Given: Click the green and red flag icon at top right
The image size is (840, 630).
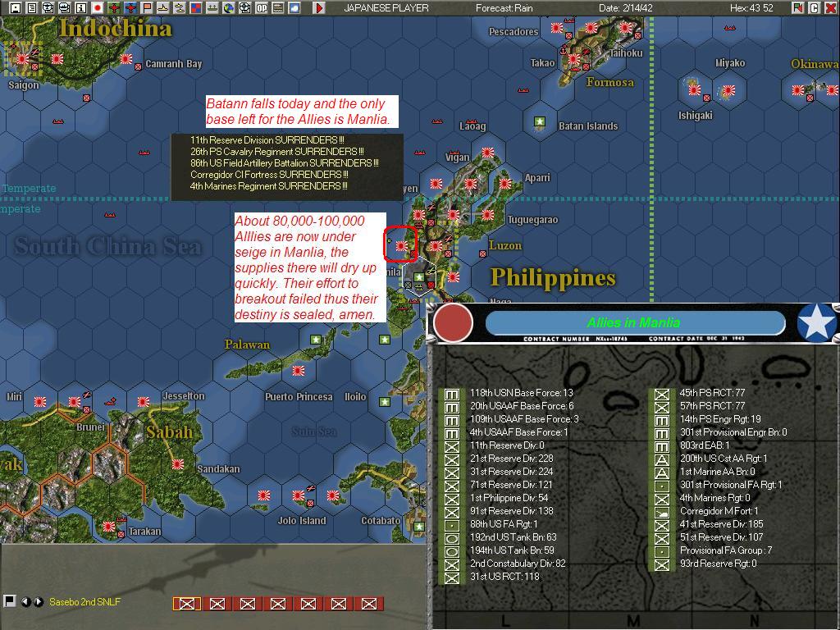Looking at the screenshot, I should 798,7.
